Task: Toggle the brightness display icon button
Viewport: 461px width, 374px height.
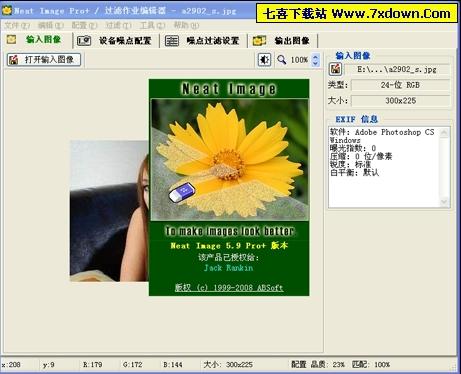Action: 264,60
